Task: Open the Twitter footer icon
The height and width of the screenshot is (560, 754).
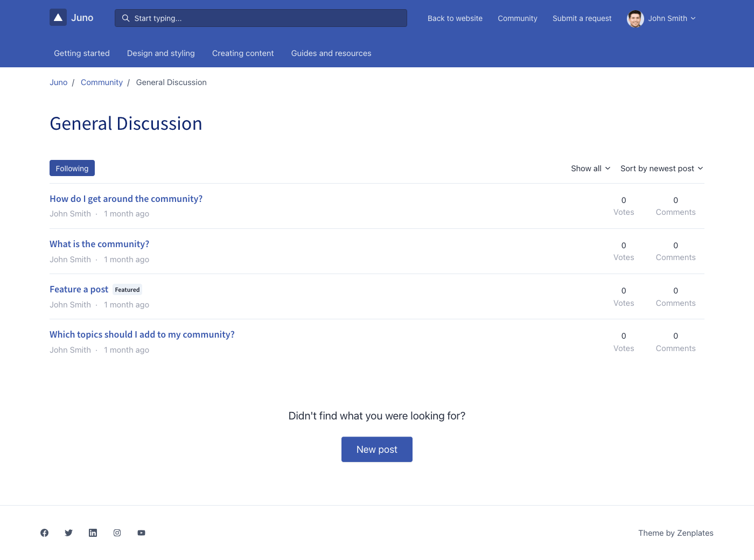Action: 69,533
